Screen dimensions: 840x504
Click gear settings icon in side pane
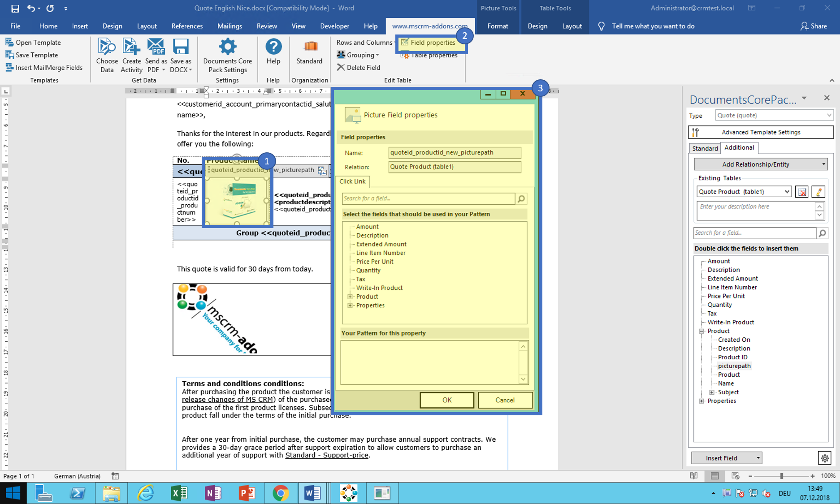[824, 458]
